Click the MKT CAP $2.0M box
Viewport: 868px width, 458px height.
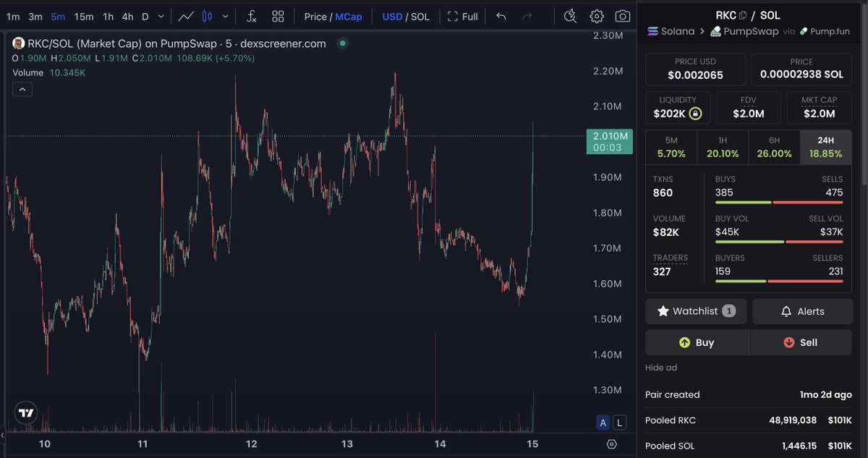point(820,107)
